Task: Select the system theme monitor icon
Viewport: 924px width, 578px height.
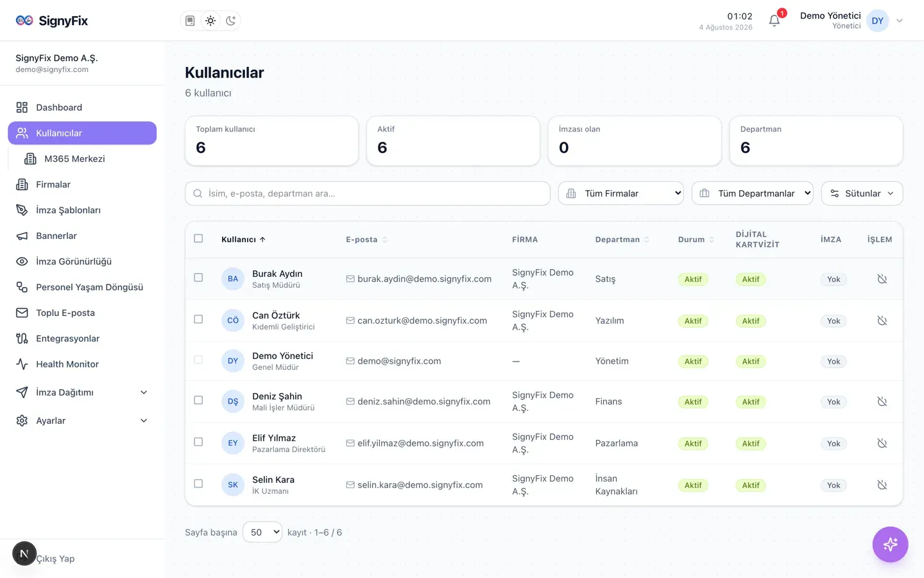Action: 190,21
